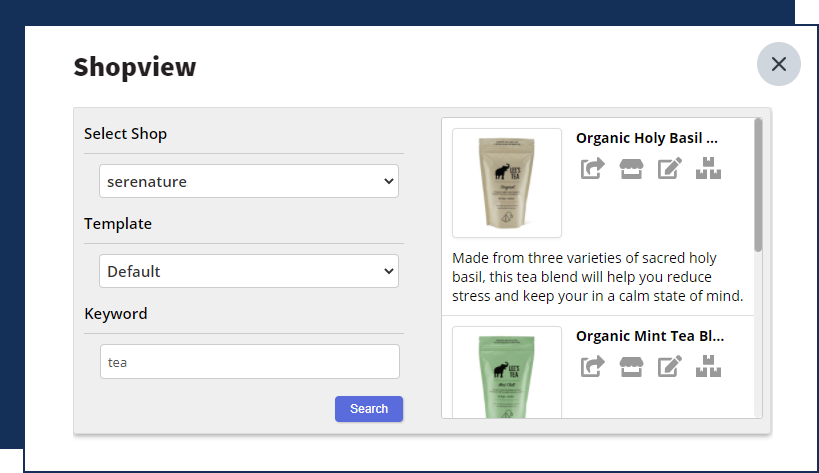The image size is (819, 473).
Task: Click share icon for Organic Mint Tea
Action: pyautogui.click(x=593, y=366)
